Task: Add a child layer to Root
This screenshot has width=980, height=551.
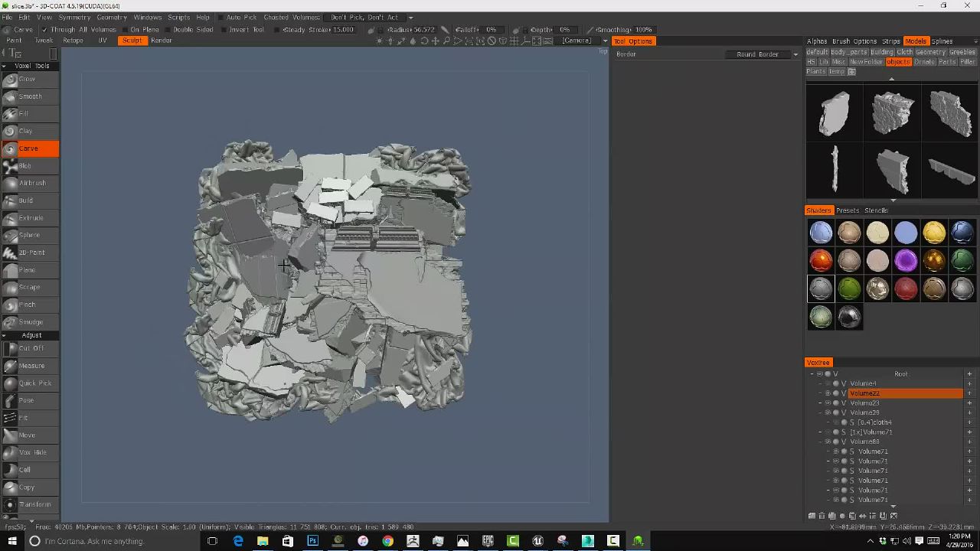Action: tap(969, 374)
